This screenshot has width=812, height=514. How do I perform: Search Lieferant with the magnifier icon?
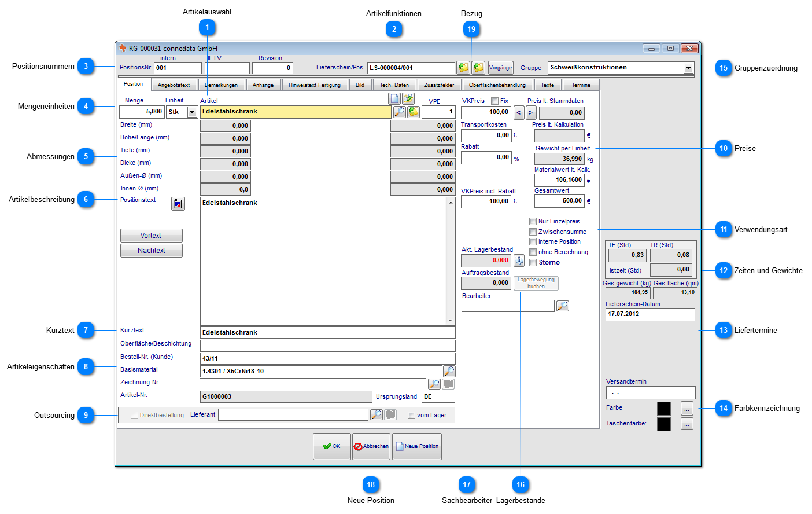pos(376,414)
